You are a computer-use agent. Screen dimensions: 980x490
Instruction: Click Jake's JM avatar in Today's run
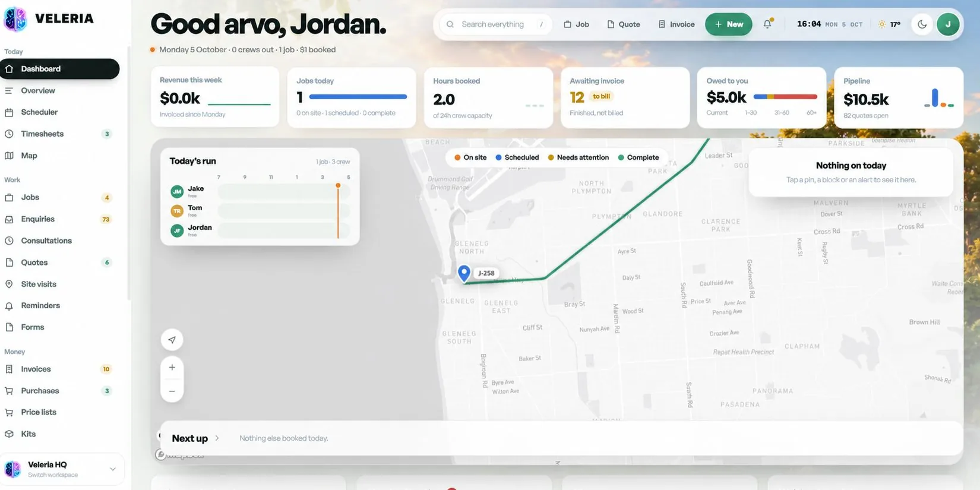(x=177, y=191)
